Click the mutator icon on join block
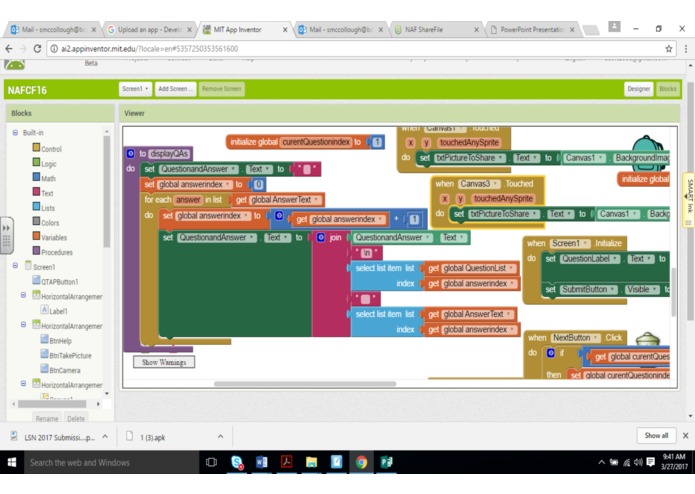The image size is (695, 494). (x=320, y=237)
